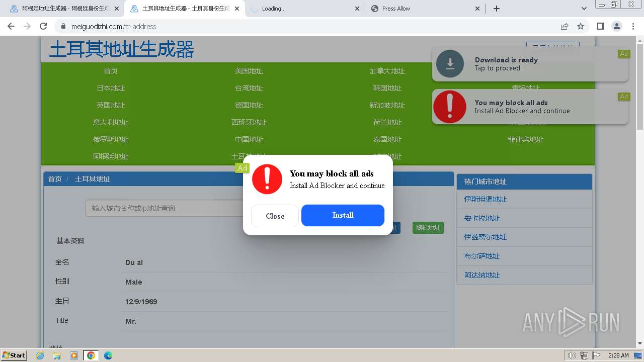Screen dimensions: 644x362
Task: Open 英国地址 nav link
Action: (x=111, y=105)
